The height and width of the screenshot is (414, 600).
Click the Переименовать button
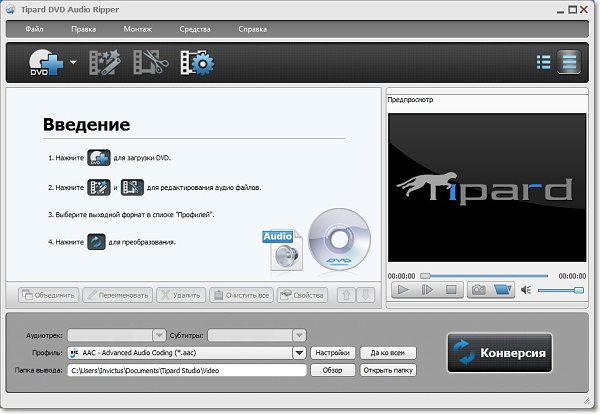(117, 295)
